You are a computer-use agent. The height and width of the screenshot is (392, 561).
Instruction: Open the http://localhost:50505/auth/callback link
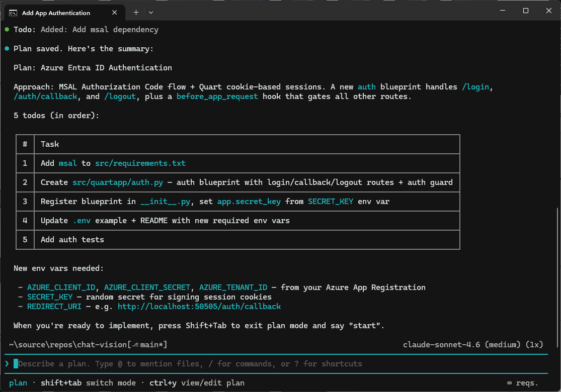(199, 306)
